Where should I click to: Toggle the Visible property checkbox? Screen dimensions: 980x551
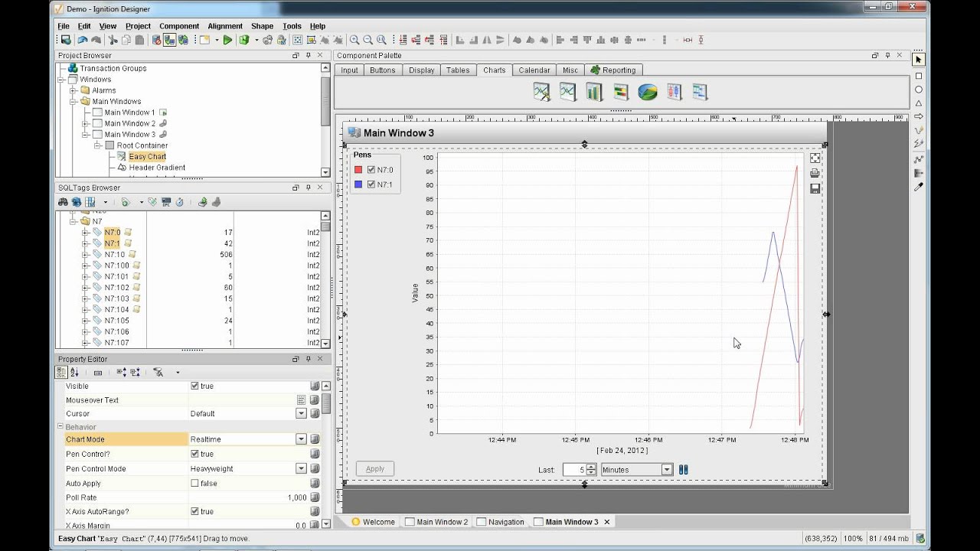click(194, 386)
